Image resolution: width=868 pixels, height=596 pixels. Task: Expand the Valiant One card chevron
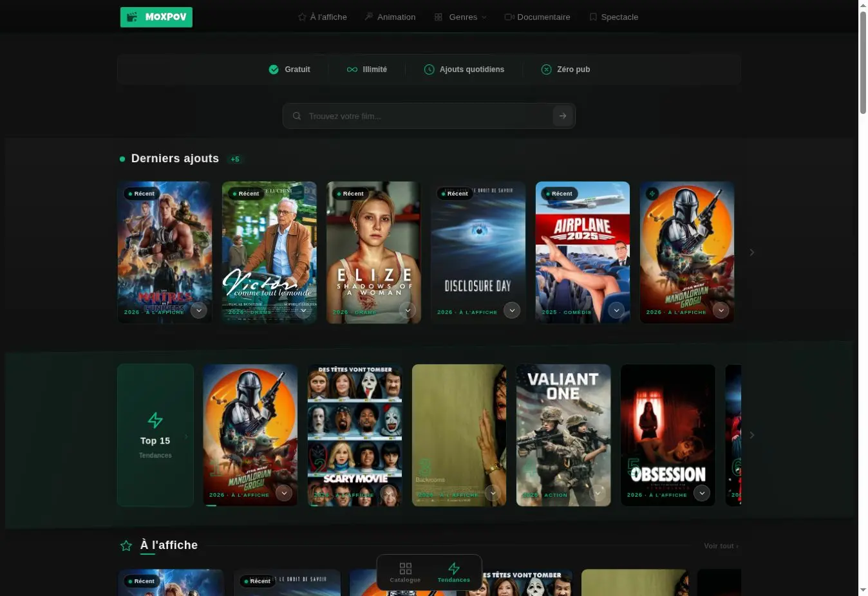(x=598, y=493)
